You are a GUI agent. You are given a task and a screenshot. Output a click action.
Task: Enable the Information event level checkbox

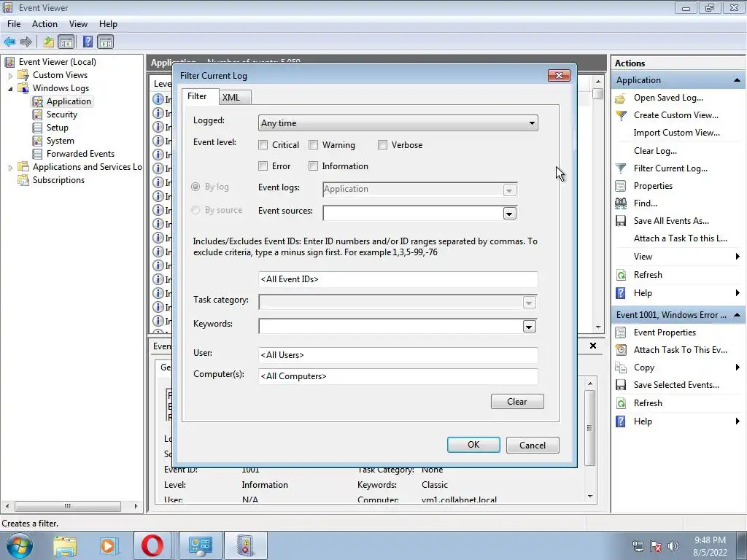(313, 166)
